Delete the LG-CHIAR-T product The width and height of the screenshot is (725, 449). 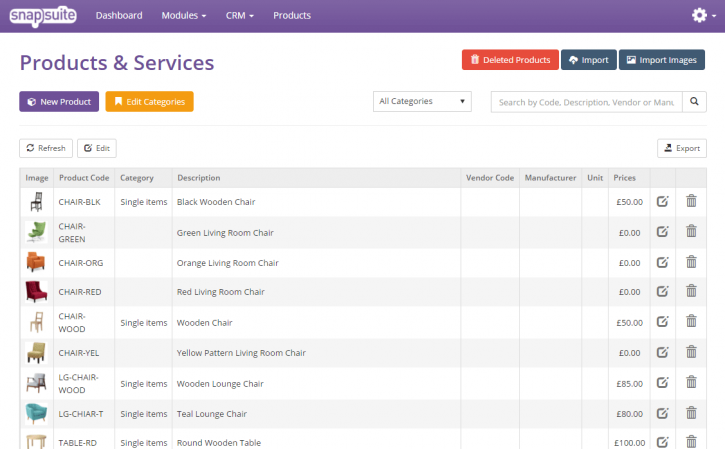[691, 412]
